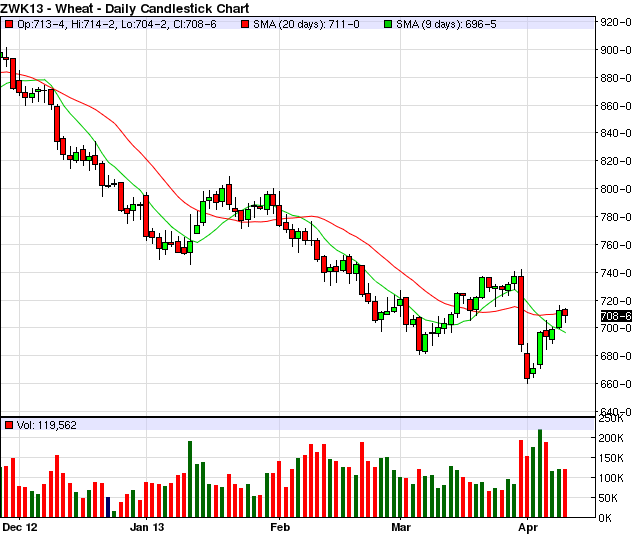This screenshot has width=640, height=536.
Task: Click the 660-0 price axis label
Action: point(616,384)
